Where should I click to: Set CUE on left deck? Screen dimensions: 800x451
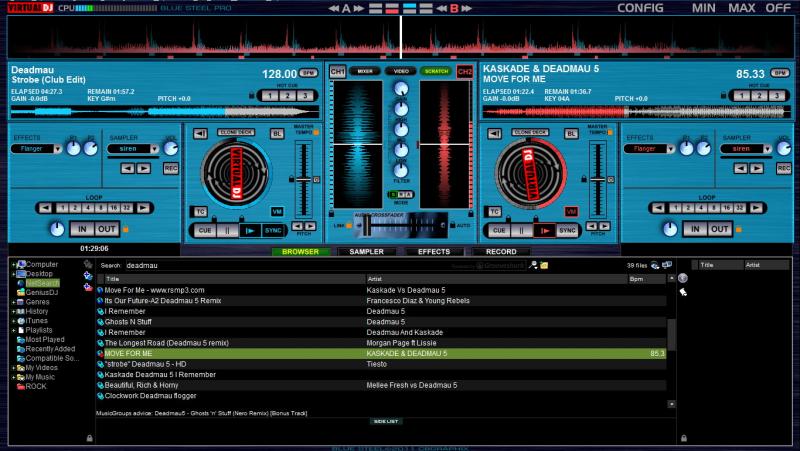205,231
